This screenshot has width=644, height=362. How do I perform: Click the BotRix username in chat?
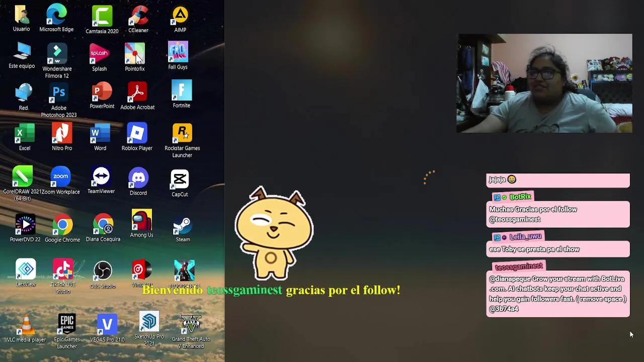tap(520, 197)
